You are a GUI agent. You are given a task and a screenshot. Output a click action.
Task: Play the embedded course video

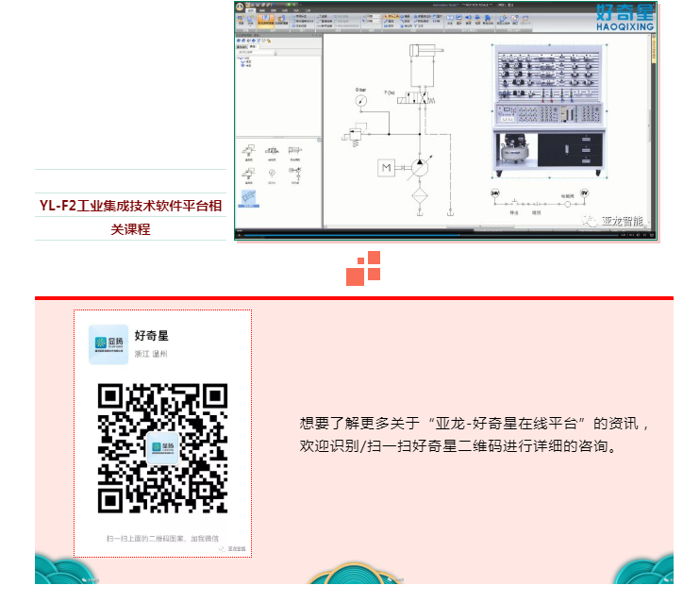(240, 235)
